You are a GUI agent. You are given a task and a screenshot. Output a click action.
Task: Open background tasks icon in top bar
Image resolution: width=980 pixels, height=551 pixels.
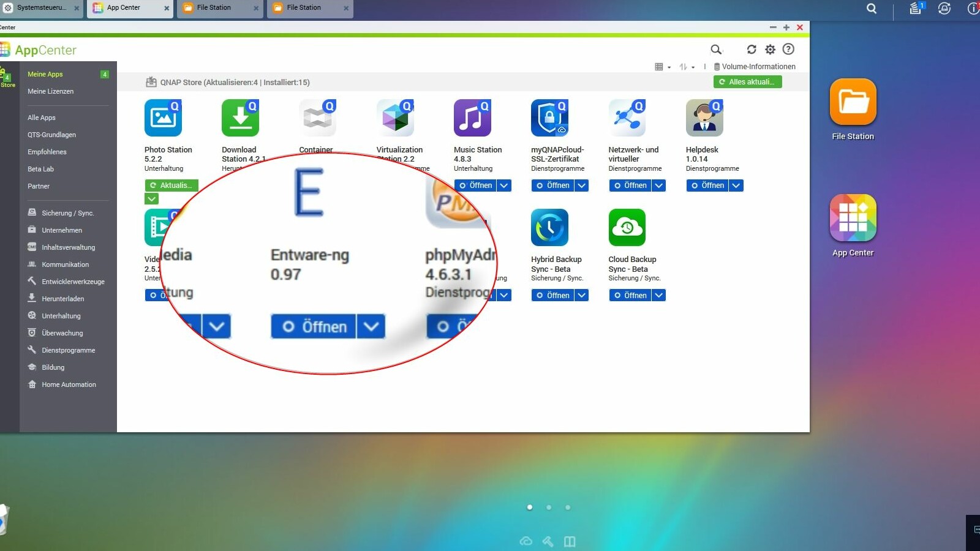tap(916, 8)
